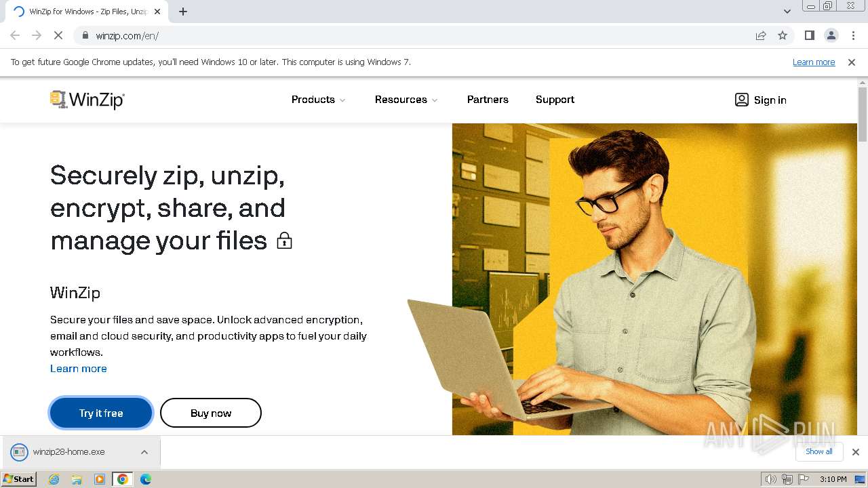Stop loading the page

click(58, 35)
